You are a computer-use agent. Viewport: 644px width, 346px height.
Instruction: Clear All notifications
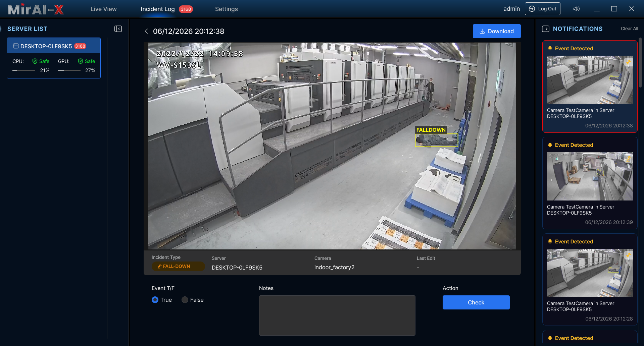[x=629, y=29]
